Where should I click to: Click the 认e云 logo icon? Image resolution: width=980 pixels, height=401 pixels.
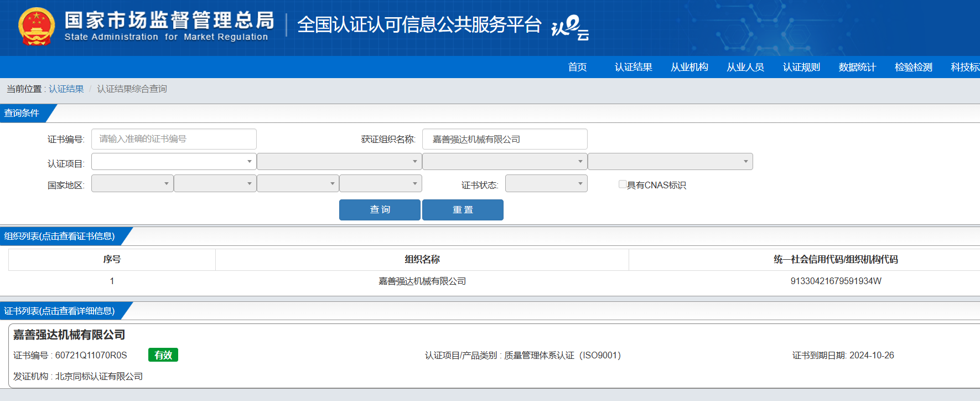click(x=570, y=27)
